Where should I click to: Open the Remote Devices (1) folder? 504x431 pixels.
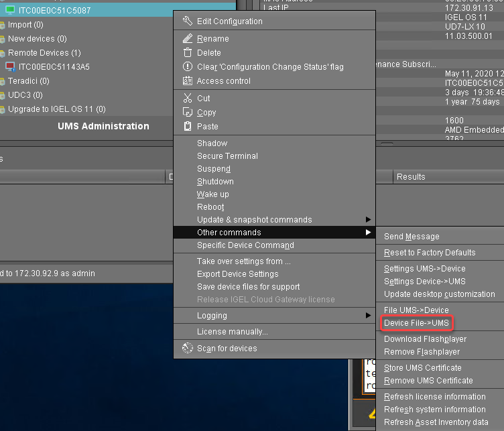44,53
